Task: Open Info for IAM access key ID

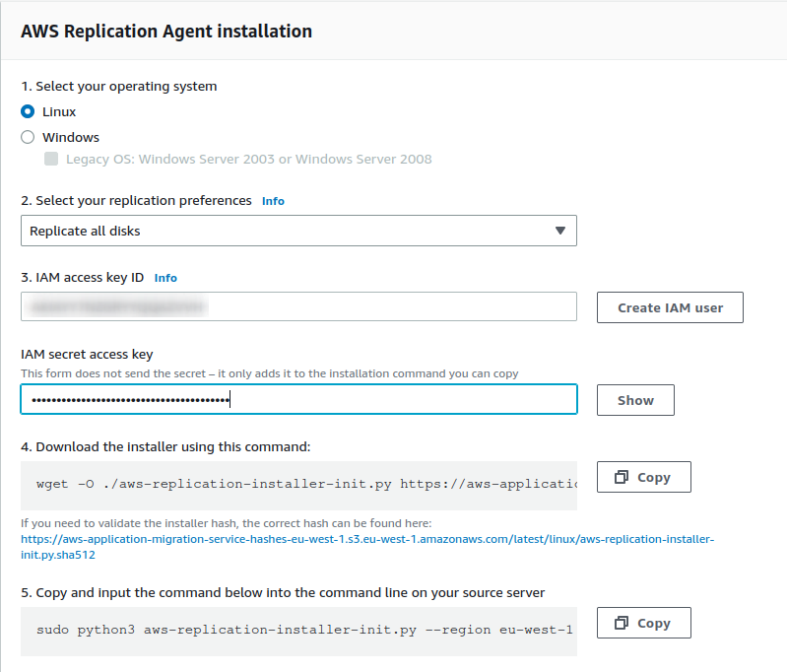Action: point(165,278)
